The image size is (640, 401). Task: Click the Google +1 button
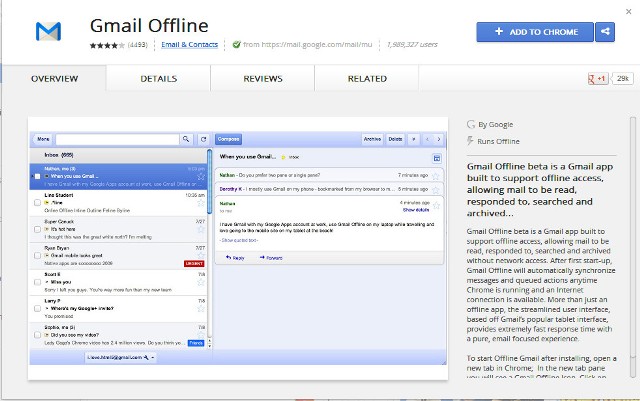click(598, 78)
